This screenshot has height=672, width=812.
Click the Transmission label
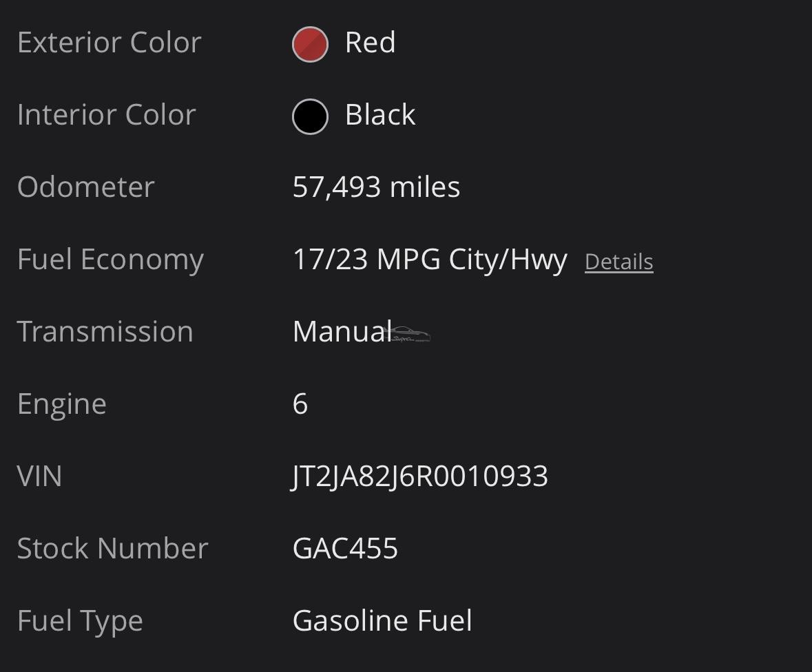pos(105,332)
